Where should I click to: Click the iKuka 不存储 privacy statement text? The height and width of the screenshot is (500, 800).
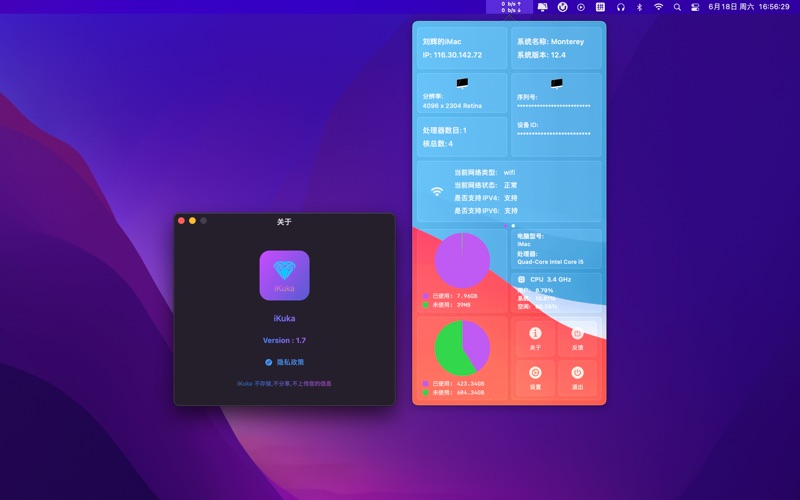(284, 384)
